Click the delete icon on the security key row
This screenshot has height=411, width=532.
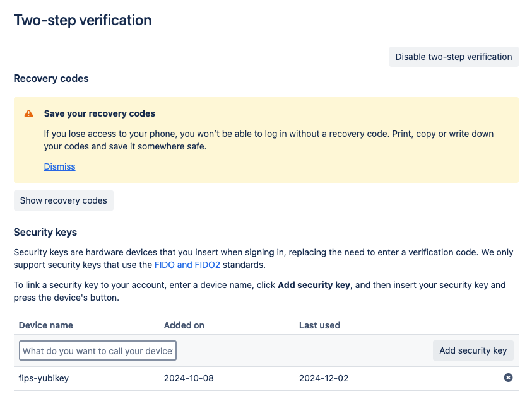[508, 378]
